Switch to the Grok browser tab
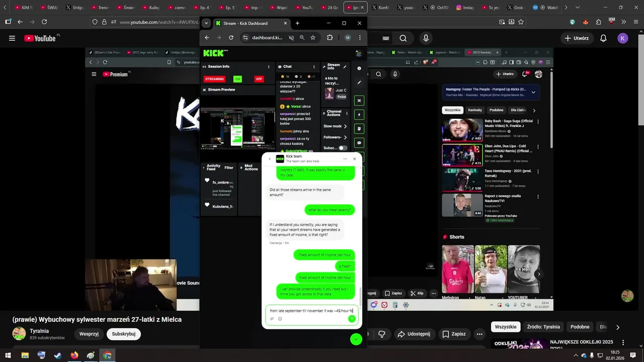Screen dimensions: 644x362 516,8
